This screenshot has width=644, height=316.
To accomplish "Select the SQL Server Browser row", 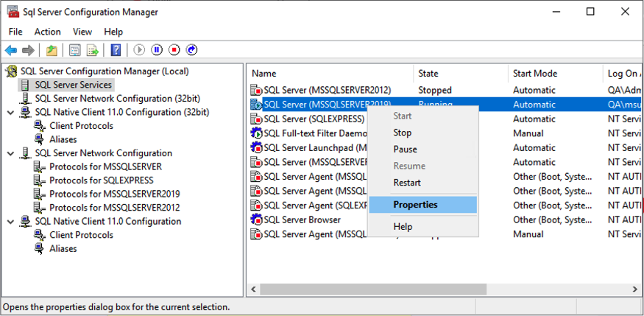I will (445, 220).
